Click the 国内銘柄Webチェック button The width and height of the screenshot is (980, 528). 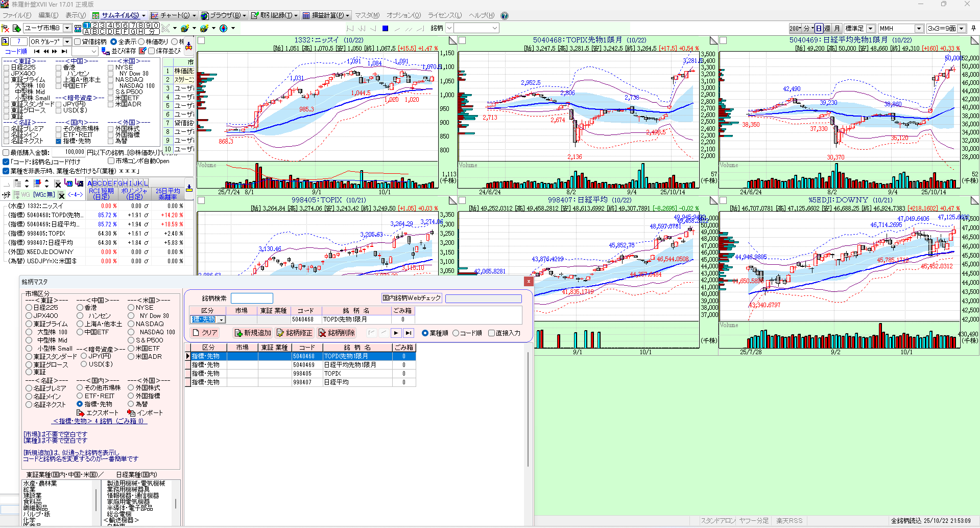(x=412, y=298)
